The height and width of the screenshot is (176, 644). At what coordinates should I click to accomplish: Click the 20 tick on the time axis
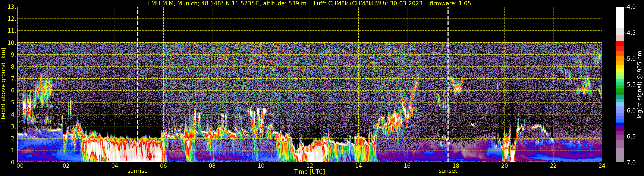coord(505,166)
